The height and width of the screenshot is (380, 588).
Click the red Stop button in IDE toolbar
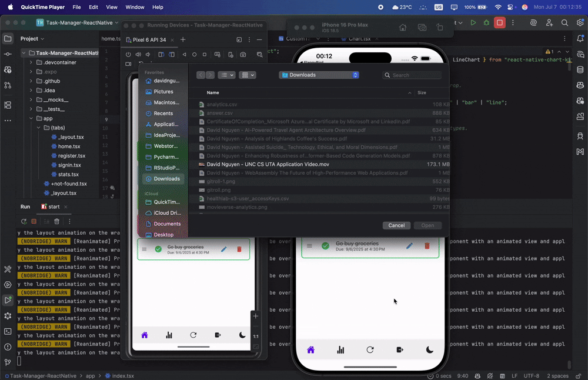[x=499, y=23]
